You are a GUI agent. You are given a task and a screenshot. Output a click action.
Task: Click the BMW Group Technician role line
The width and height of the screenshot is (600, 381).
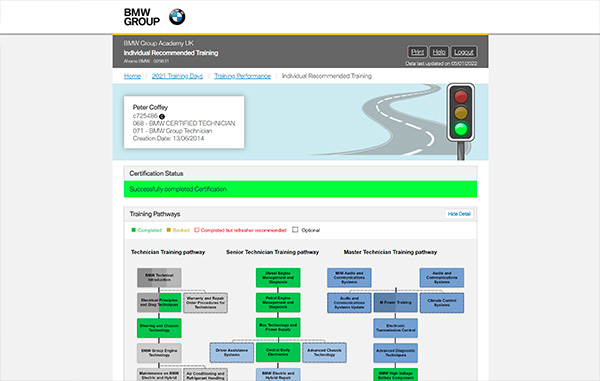172,131
